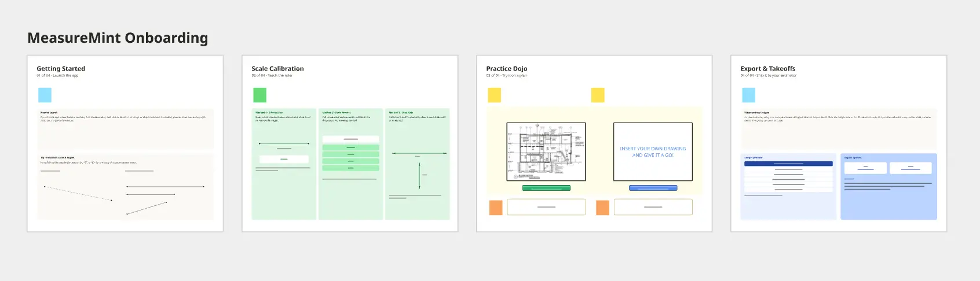This screenshot has width=980, height=281.
Task: Select the 'How to launch' text card
Action: point(125,129)
